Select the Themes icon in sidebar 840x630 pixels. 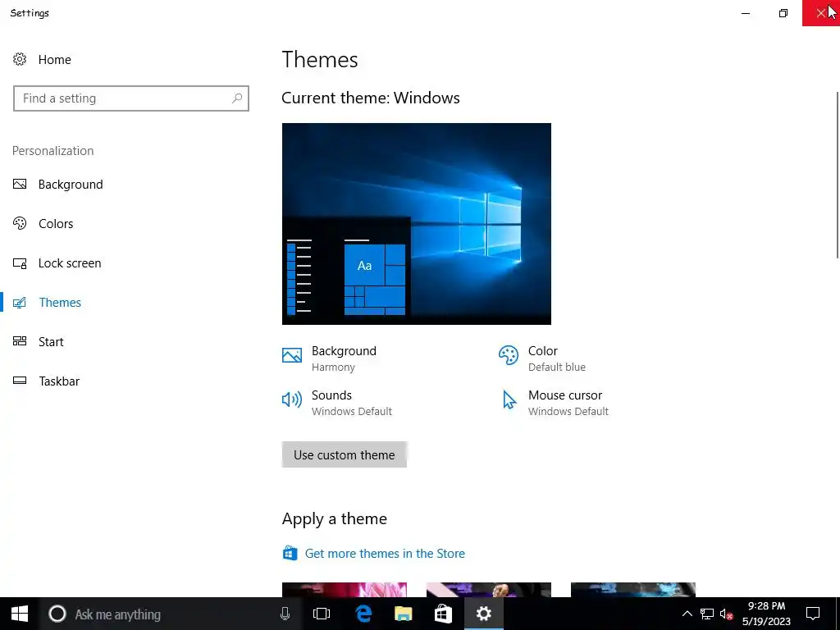20,303
